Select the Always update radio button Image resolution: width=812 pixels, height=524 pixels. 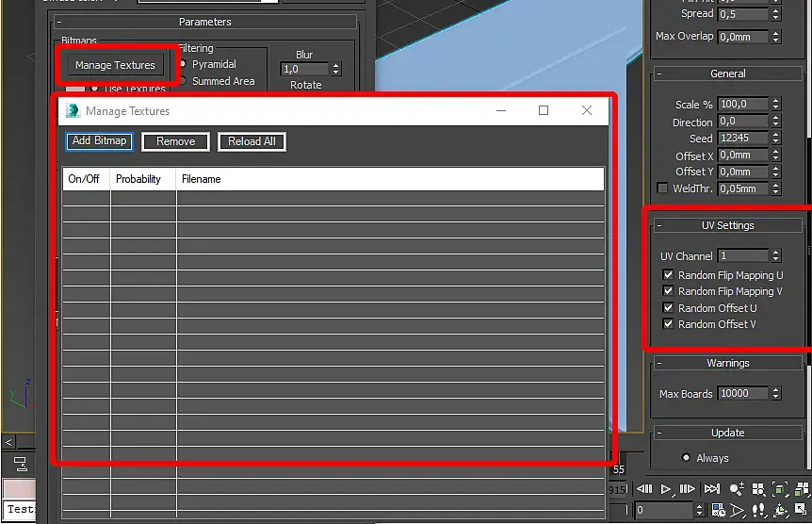(x=686, y=457)
